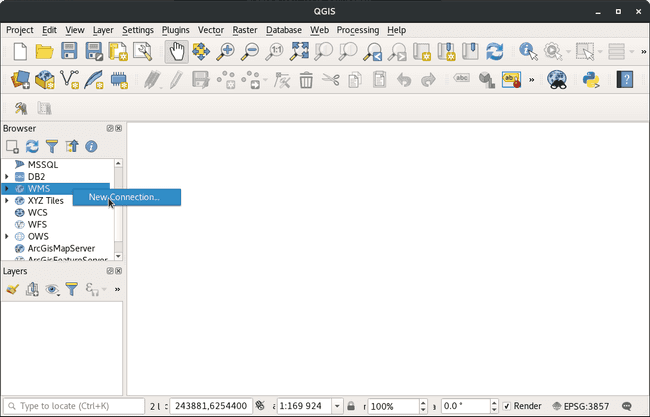Viewport: 650px width, 417px height.
Task: Select the Pan Map hand tool
Action: [177, 52]
